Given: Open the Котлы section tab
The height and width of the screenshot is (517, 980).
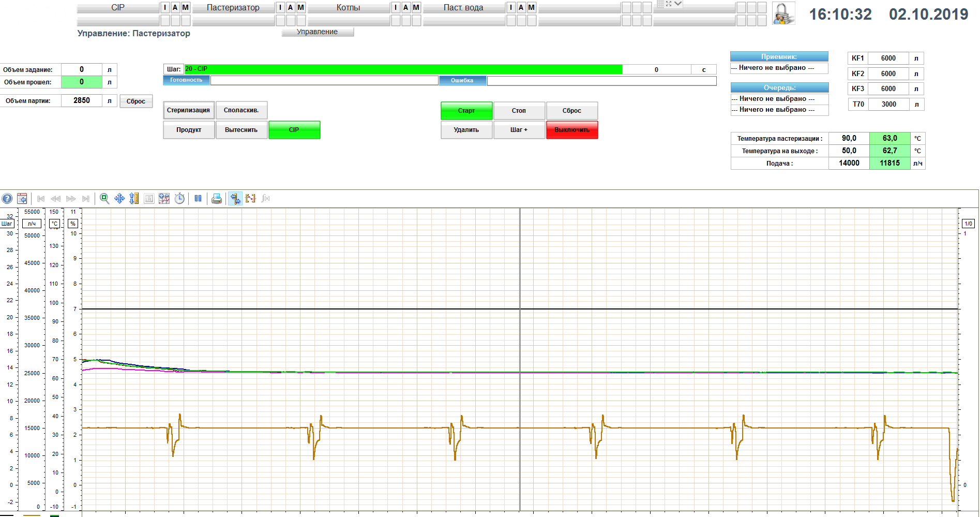Looking at the screenshot, I should coord(348,8).
